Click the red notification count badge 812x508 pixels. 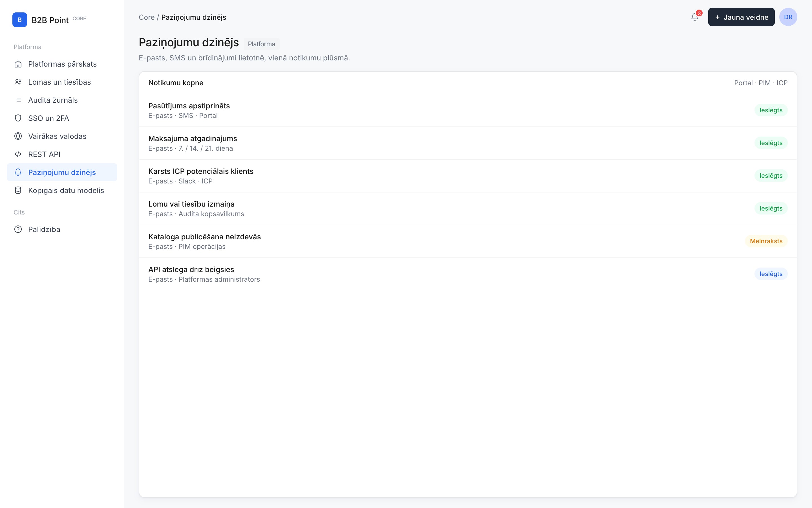(x=699, y=13)
